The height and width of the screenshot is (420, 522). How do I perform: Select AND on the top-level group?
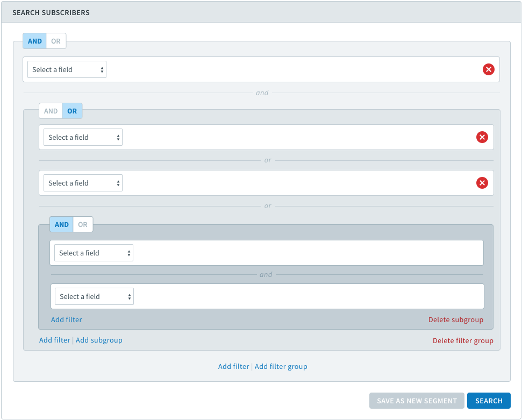click(x=34, y=41)
